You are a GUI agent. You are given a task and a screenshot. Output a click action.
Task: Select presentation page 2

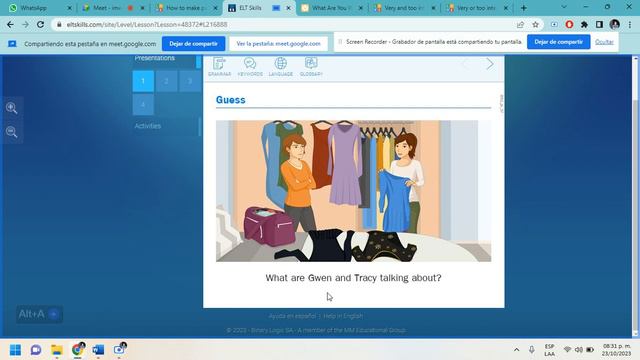point(166,81)
